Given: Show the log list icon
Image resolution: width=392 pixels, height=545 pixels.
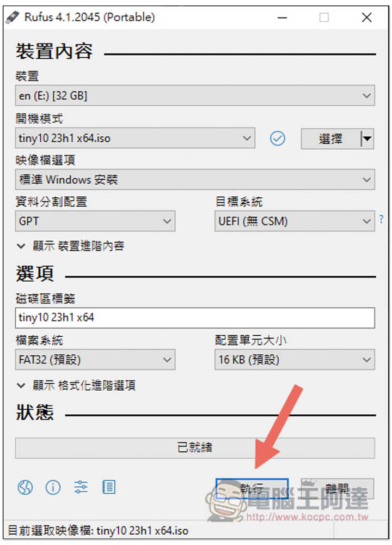Looking at the screenshot, I should (108, 487).
